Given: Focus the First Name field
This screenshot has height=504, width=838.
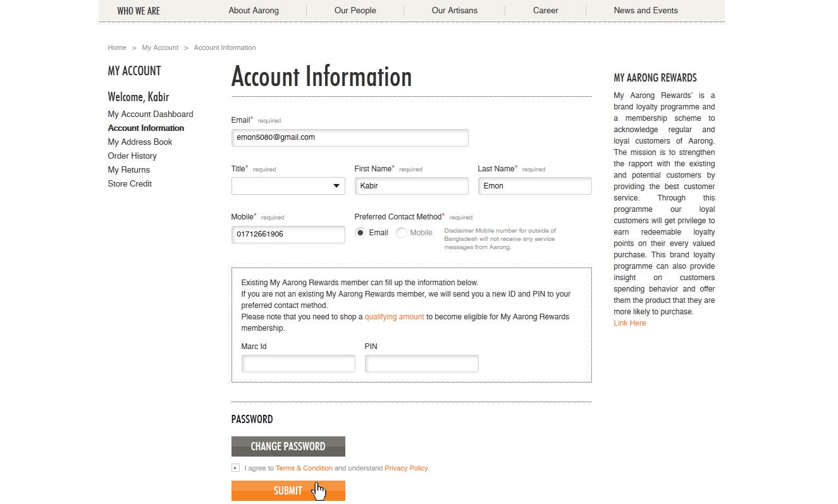Looking at the screenshot, I should [412, 186].
